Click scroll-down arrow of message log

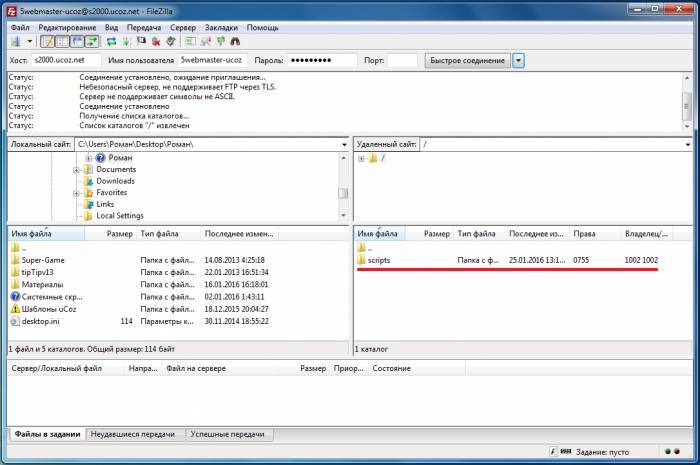point(687,127)
